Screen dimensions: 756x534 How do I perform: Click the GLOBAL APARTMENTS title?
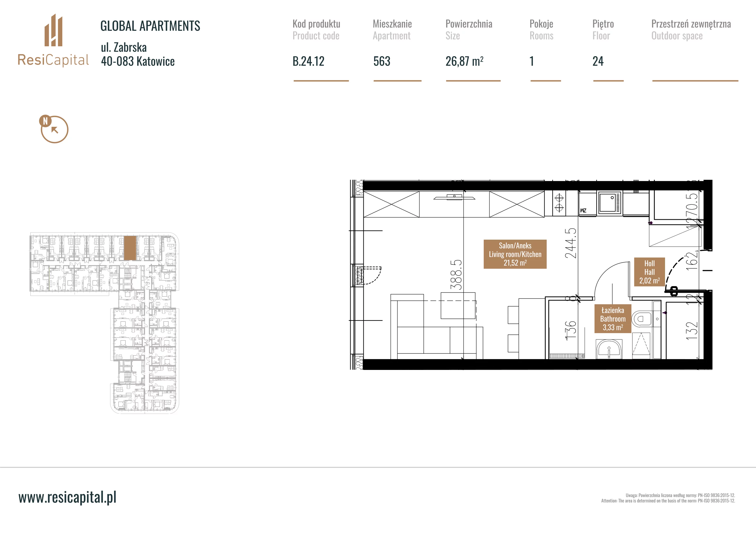click(x=150, y=26)
